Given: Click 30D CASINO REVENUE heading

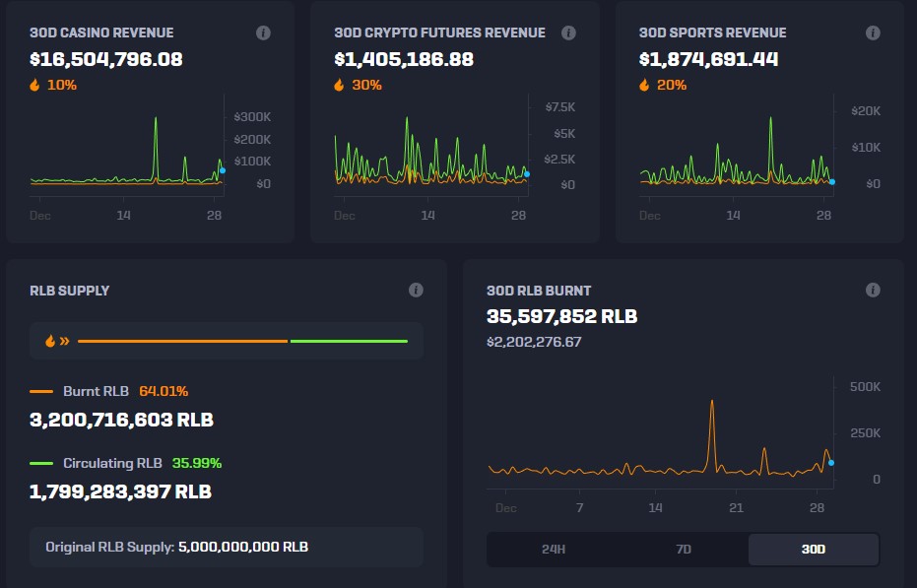Looking at the screenshot, I should click(101, 33).
